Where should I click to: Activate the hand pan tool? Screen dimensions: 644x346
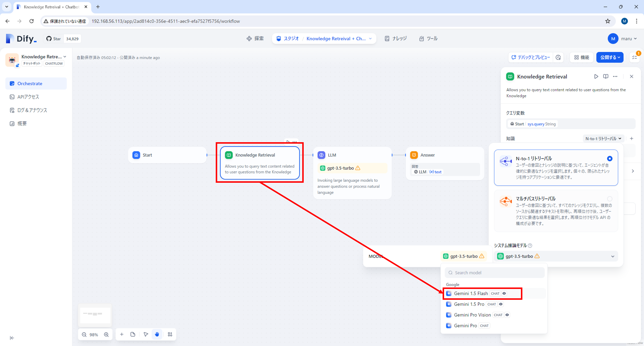pos(157,334)
